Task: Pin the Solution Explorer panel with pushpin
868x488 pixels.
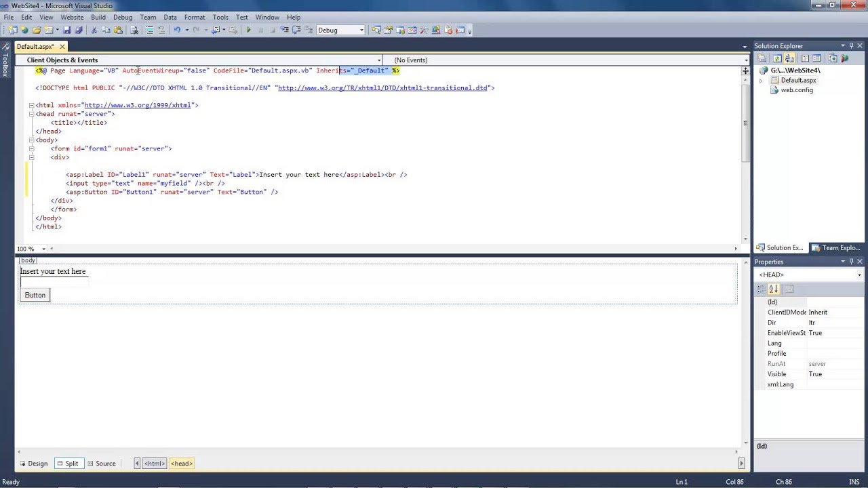Action: click(x=851, y=46)
